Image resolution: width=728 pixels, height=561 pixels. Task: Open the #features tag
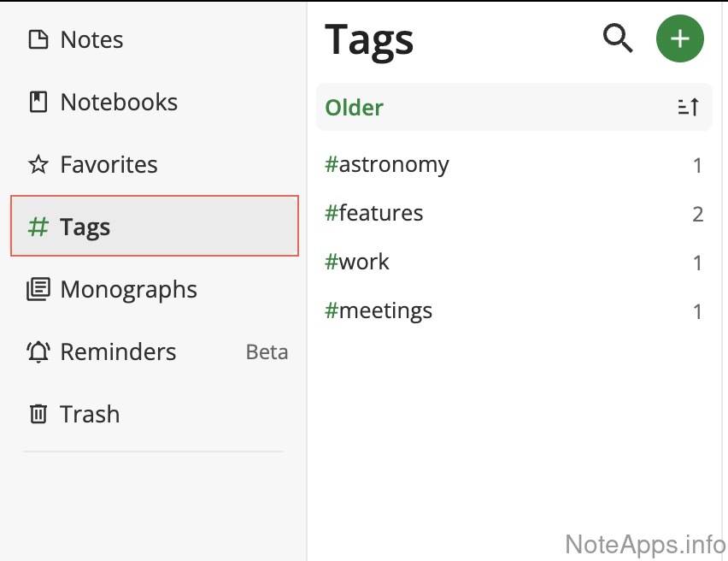[x=374, y=213]
